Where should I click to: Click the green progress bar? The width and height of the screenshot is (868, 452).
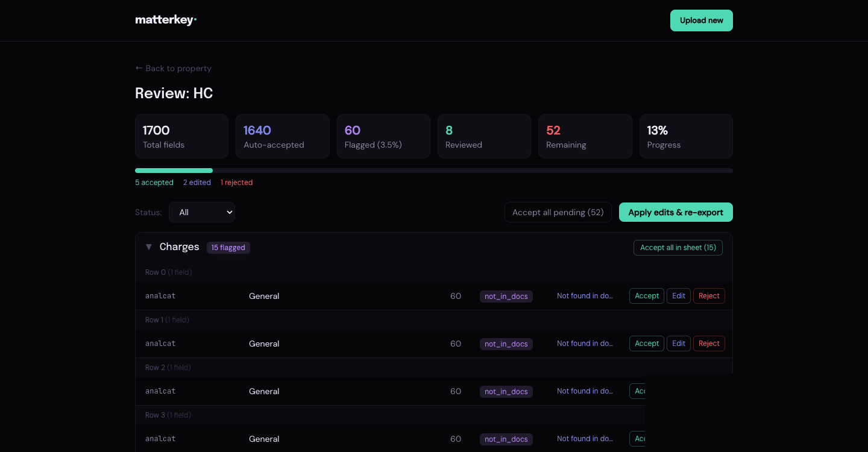click(x=174, y=170)
